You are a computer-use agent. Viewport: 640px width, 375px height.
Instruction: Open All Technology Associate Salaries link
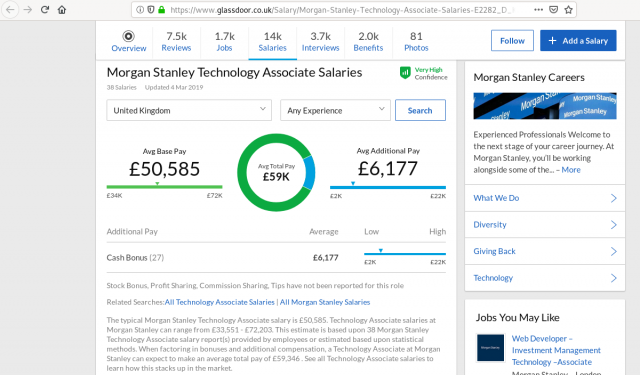220,302
